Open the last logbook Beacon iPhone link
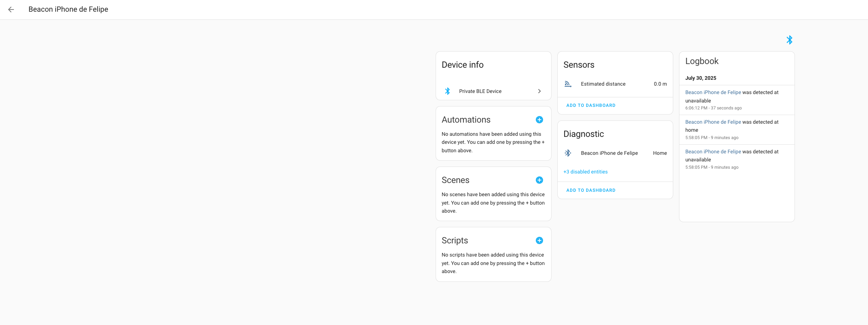The height and width of the screenshot is (325, 868). tap(713, 152)
